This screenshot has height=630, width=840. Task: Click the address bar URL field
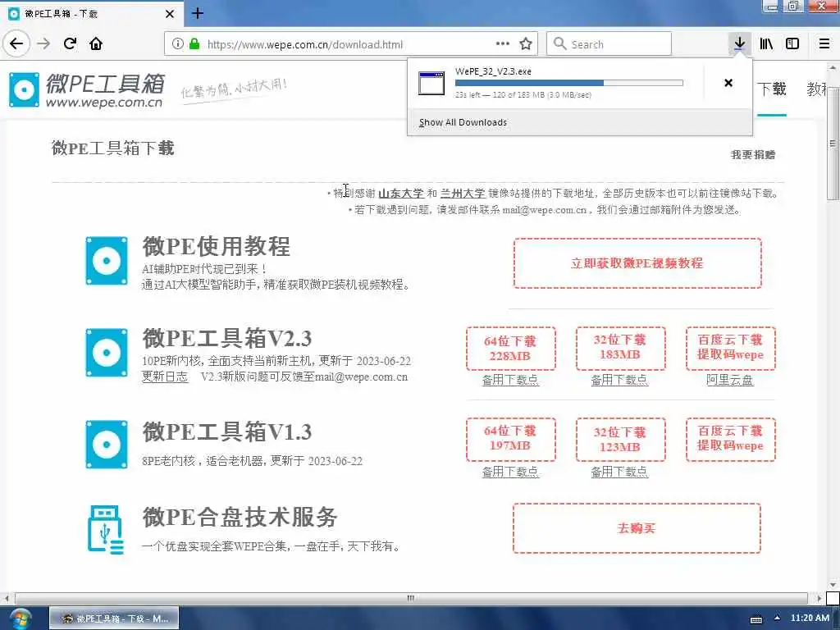click(x=350, y=44)
